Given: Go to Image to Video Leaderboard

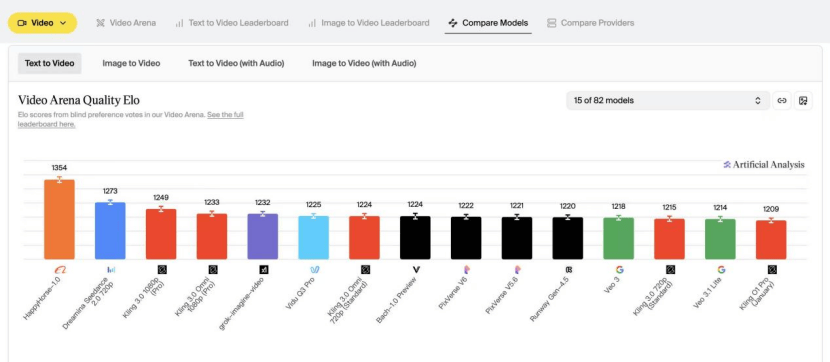Looking at the screenshot, I should click(x=368, y=23).
